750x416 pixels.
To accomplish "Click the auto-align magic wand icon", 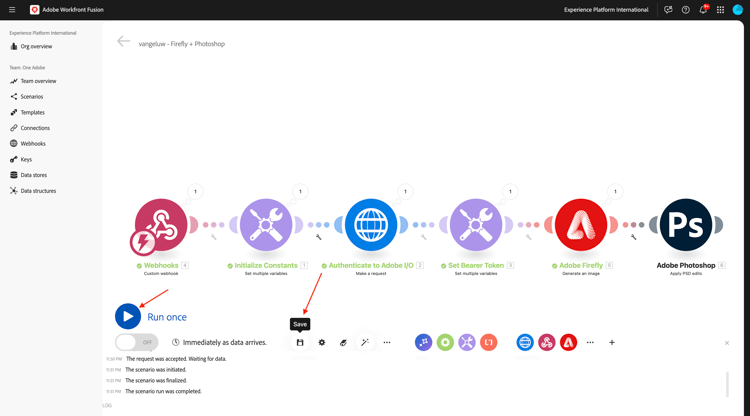I will tap(365, 342).
